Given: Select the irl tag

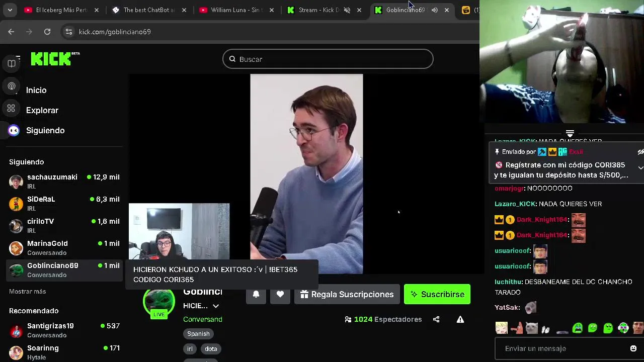Looking at the screenshot, I should click(x=190, y=349).
